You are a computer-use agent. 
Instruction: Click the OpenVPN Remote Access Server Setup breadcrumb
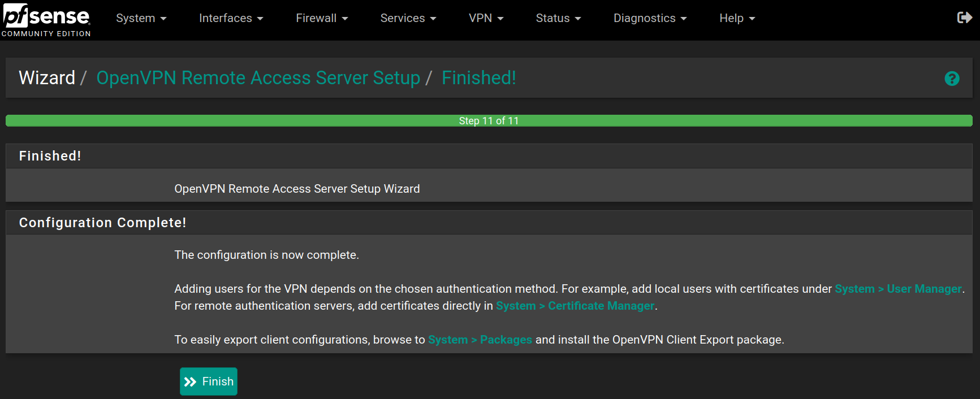tap(258, 78)
